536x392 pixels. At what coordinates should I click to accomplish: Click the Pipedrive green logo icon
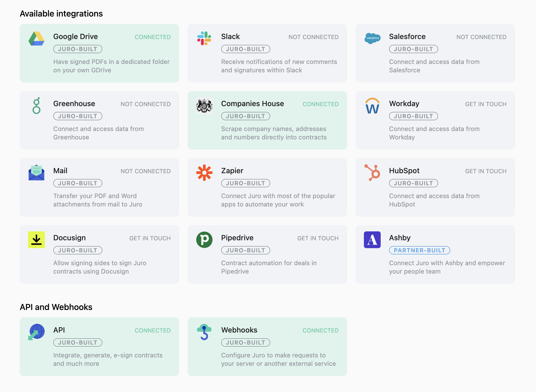point(204,240)
